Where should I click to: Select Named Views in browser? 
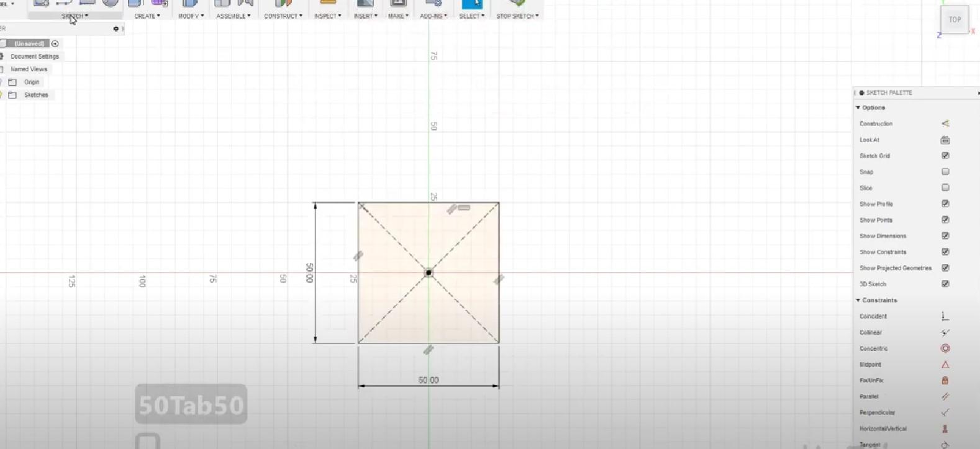[29, 69]
